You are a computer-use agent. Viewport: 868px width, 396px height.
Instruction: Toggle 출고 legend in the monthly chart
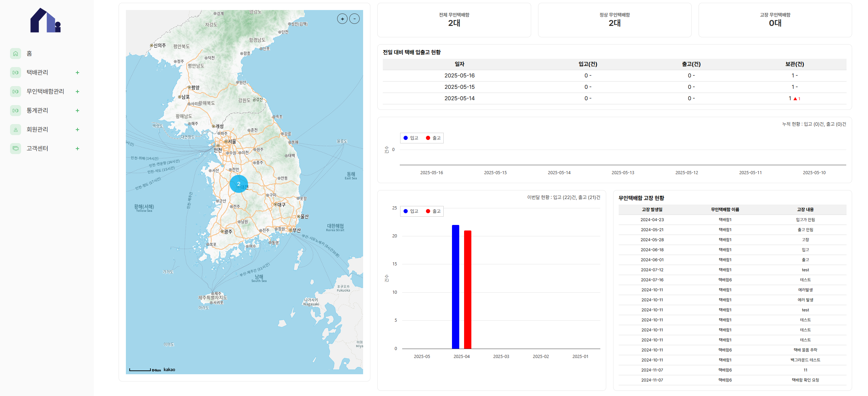click(x=433, y=211)
